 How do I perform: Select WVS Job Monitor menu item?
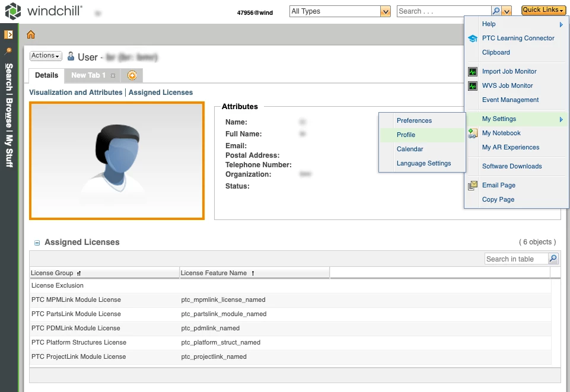coord(507,86)
